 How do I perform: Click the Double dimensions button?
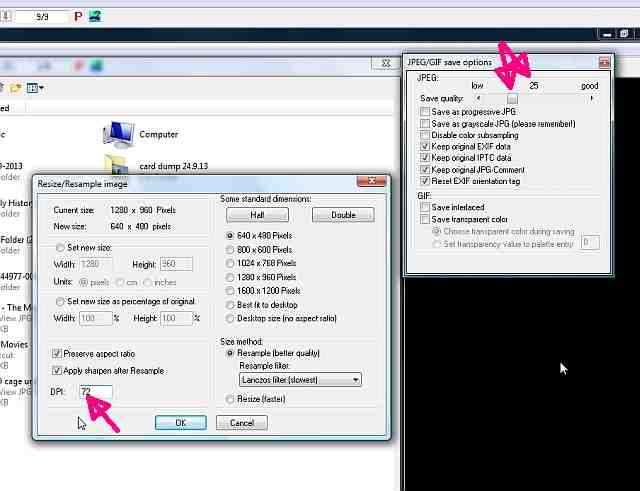click(x=343, y=215)
